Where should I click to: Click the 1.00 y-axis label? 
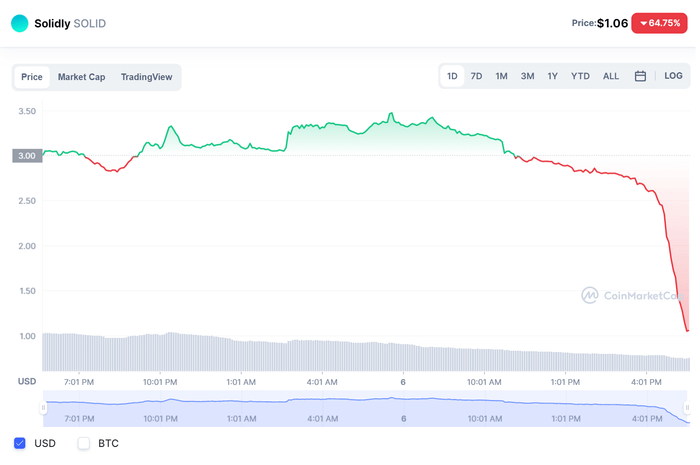click(27, 336)
